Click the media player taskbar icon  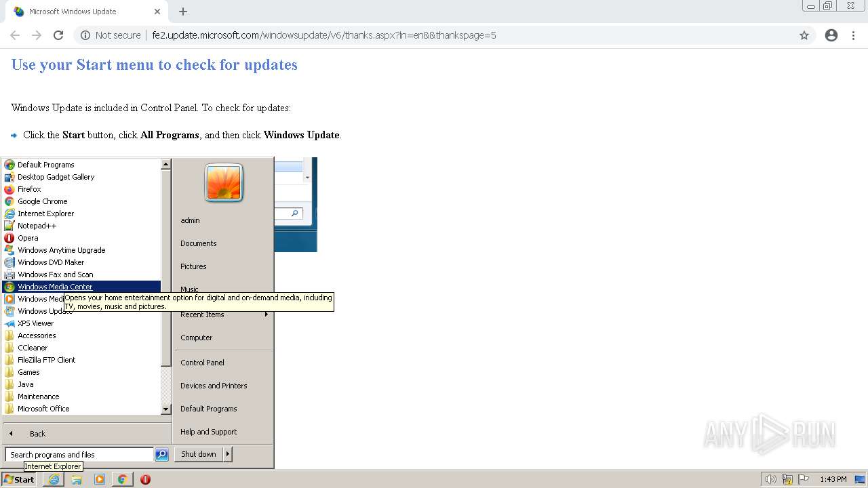[100, 479]
